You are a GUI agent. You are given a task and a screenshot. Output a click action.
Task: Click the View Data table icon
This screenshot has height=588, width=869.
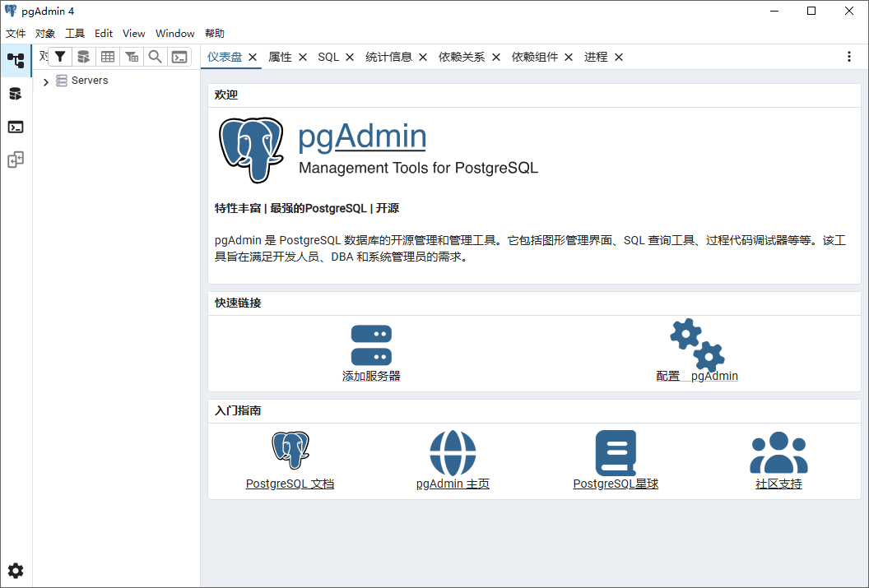pyautogui.click(x=108, y=57)
